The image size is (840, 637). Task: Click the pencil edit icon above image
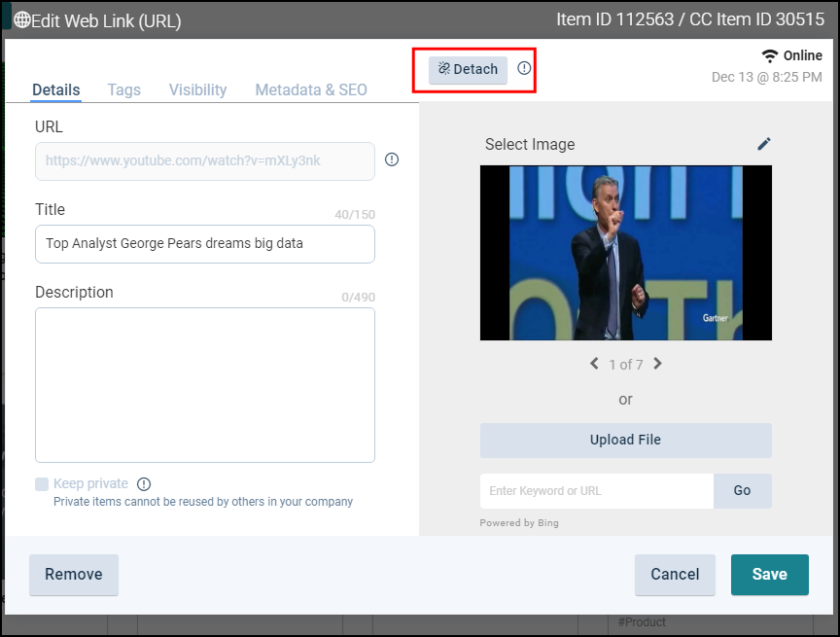pyautogui.click(x=764, y=144)
